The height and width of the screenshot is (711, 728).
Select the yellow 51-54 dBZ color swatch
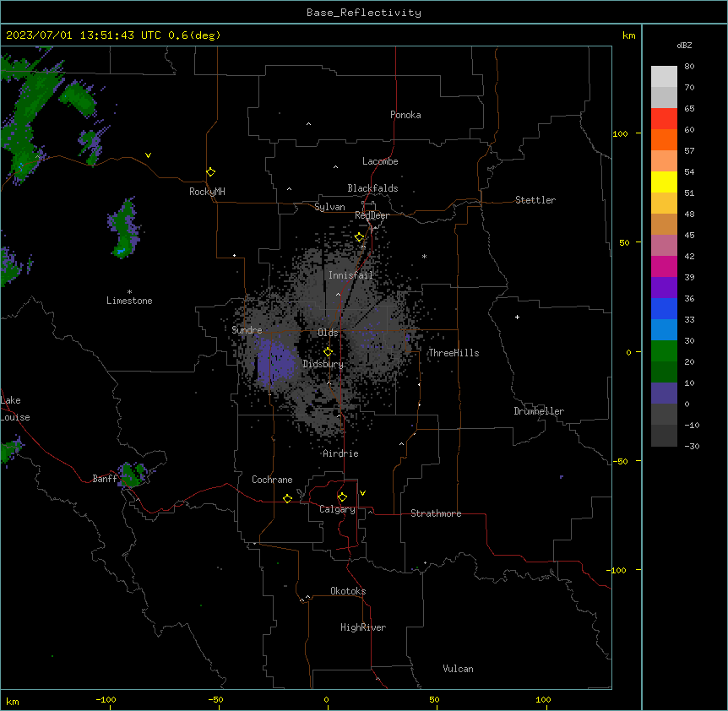point(664,182)
